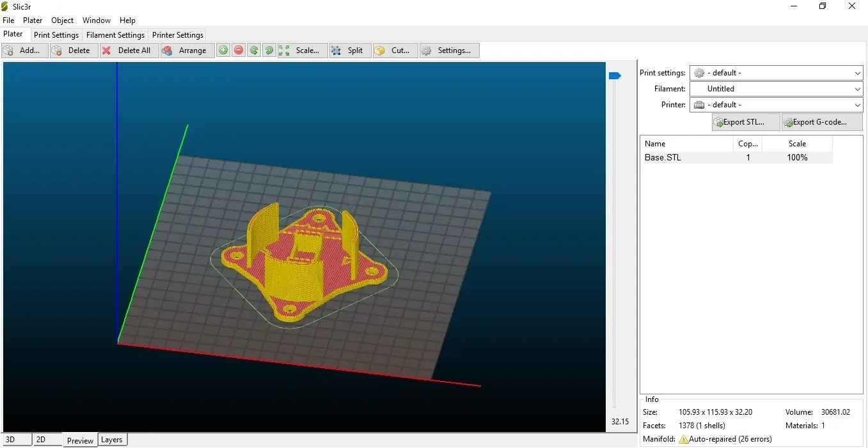Switch to the 2D view tab

click(x=47, y=440)
